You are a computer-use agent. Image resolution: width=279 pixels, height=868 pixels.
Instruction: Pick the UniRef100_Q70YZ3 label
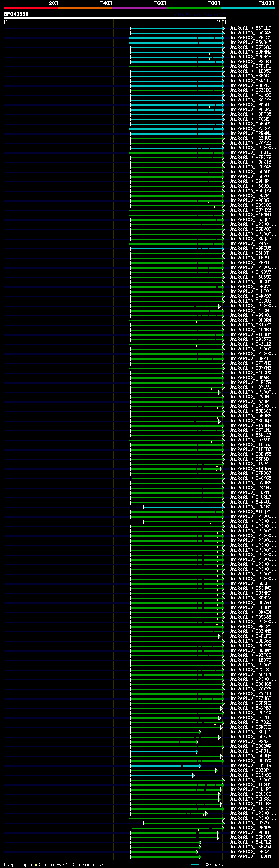click(250, 143)
